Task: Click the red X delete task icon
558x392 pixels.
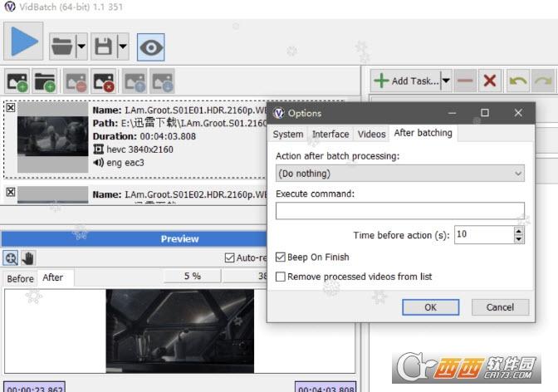Action: click(490, 81)
